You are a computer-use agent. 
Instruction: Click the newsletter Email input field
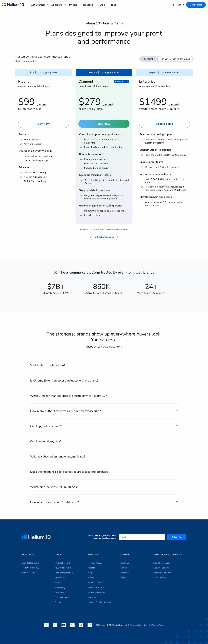tap(142, 537)
